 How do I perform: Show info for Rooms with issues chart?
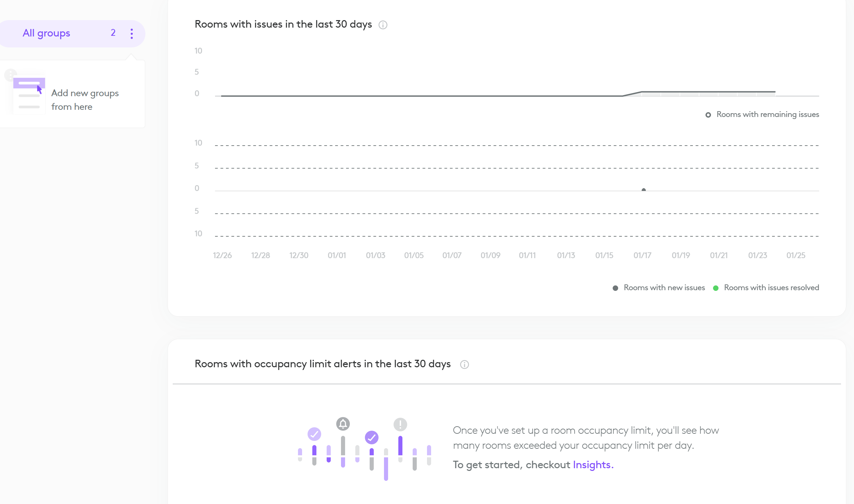(383, 25)
